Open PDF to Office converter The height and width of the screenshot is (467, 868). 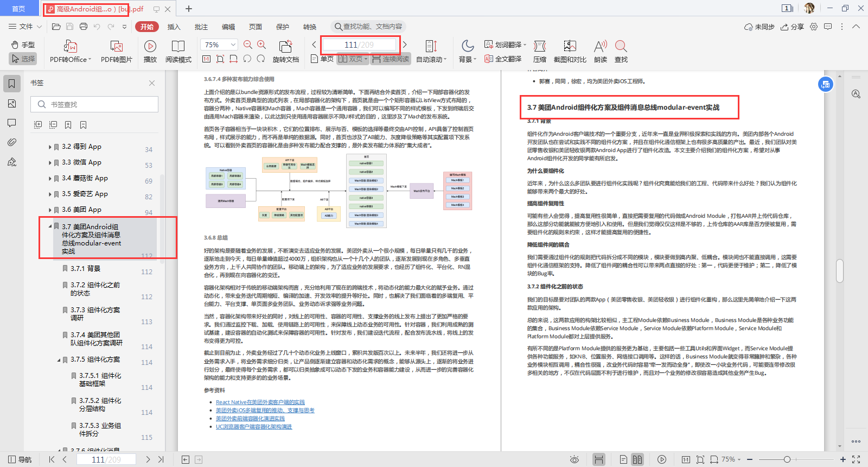pyautogui.click(x=71, y=52)
